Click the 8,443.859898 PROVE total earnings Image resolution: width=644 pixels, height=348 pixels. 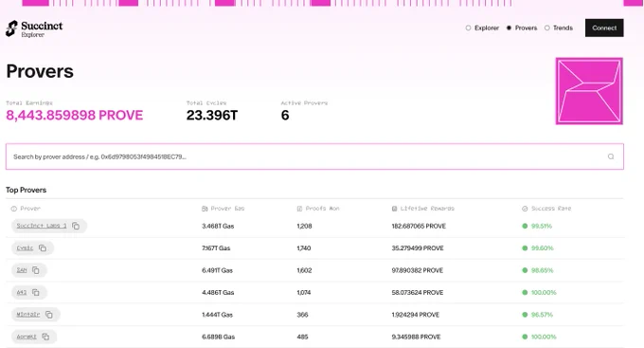coord(74,115)
